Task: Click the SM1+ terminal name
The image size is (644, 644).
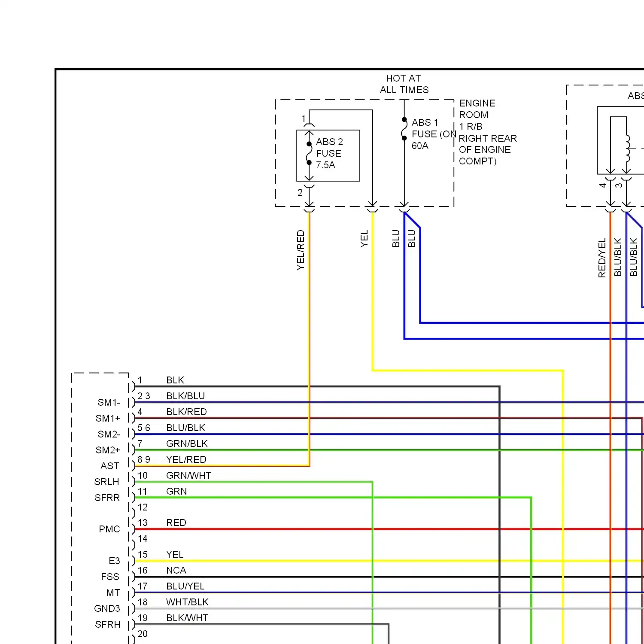Action: (108, 418)
